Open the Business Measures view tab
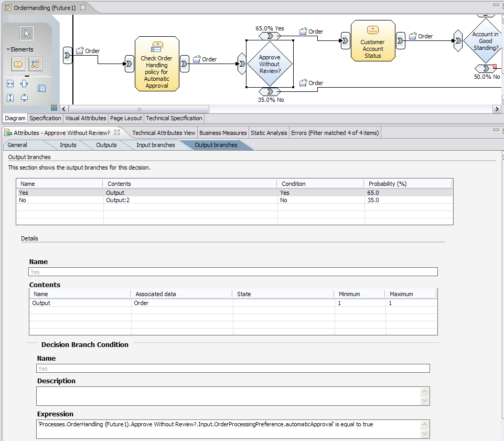 223,133
